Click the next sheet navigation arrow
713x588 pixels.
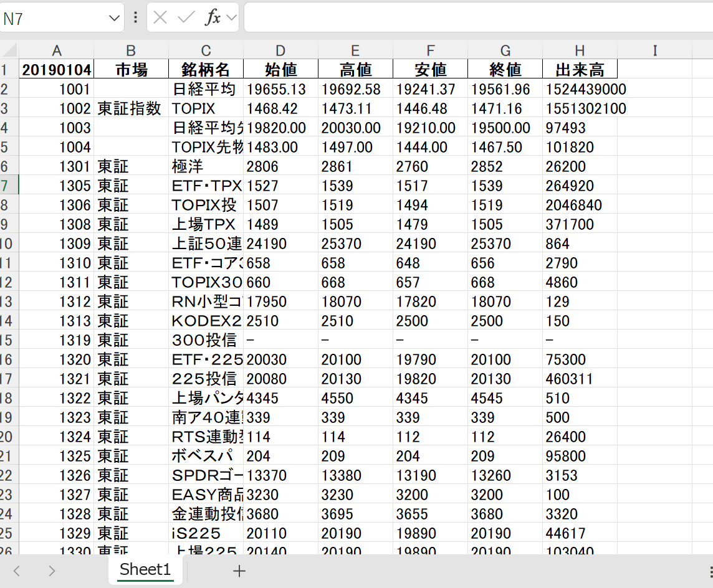[52, 571]
